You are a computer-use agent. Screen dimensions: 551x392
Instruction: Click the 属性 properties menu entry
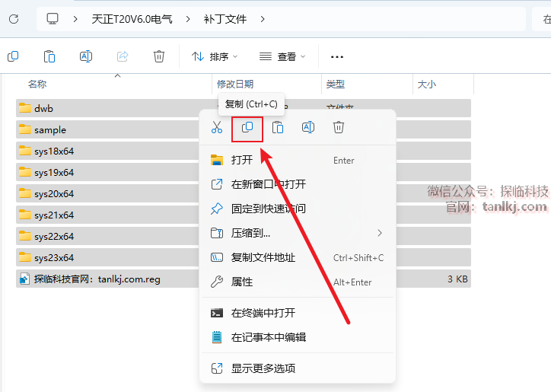[x=242, y=282]
